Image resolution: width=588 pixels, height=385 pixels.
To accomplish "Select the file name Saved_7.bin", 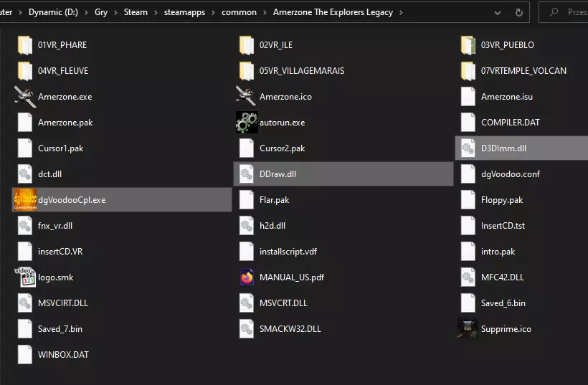I will click(60, 329).
